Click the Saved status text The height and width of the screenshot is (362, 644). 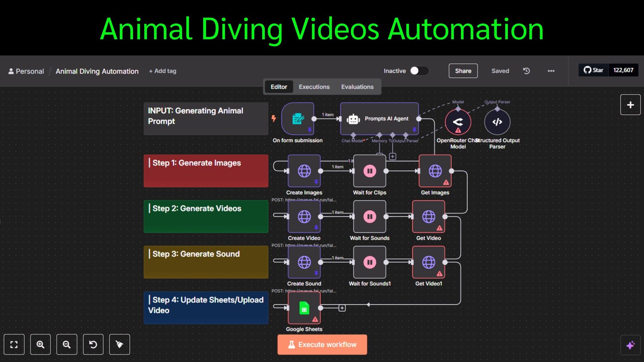click(x=500, y=71)
